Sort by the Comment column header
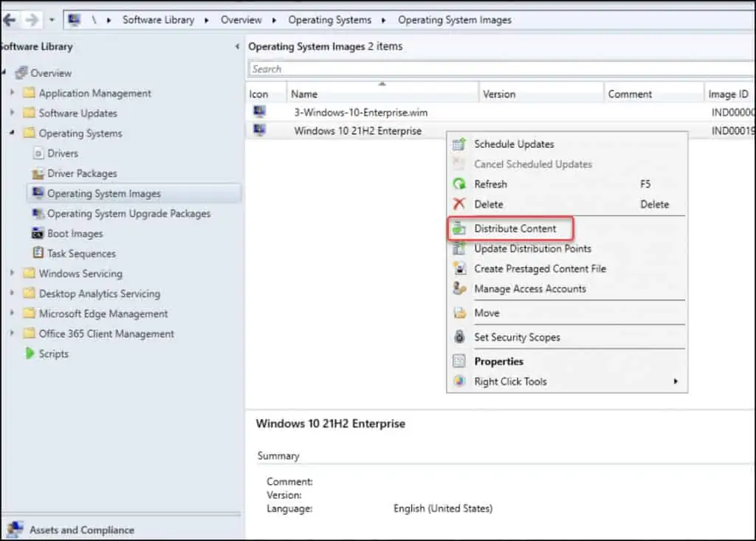 click(654, 94)
